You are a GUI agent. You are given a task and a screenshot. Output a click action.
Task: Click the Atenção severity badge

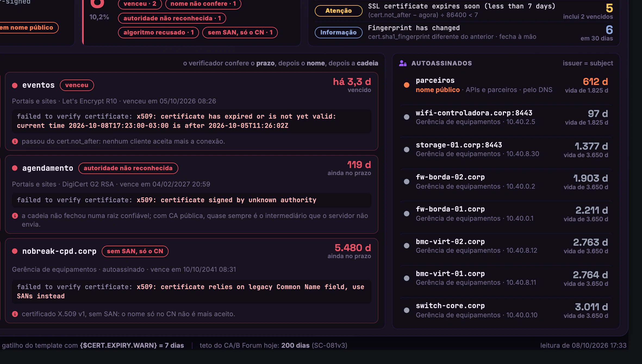click(x=338, y=11)
